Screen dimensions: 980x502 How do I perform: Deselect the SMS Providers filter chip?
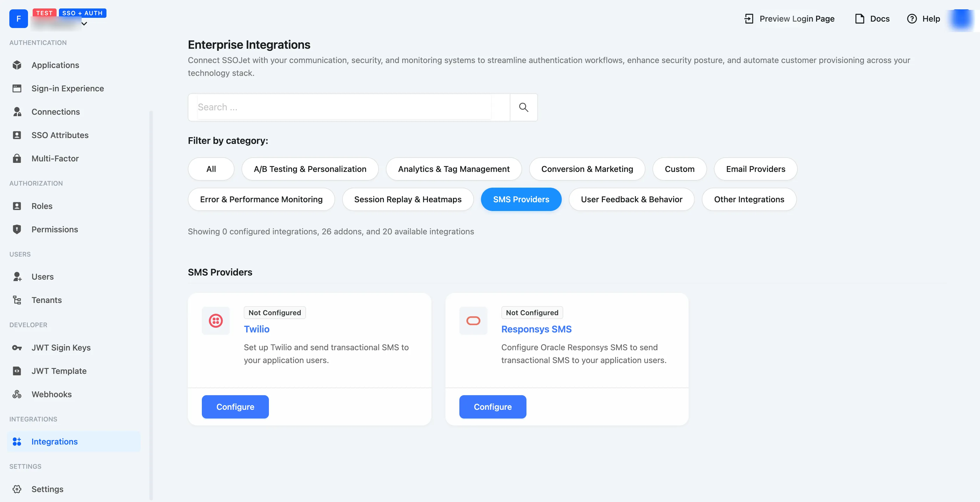[x=521, y=199]
